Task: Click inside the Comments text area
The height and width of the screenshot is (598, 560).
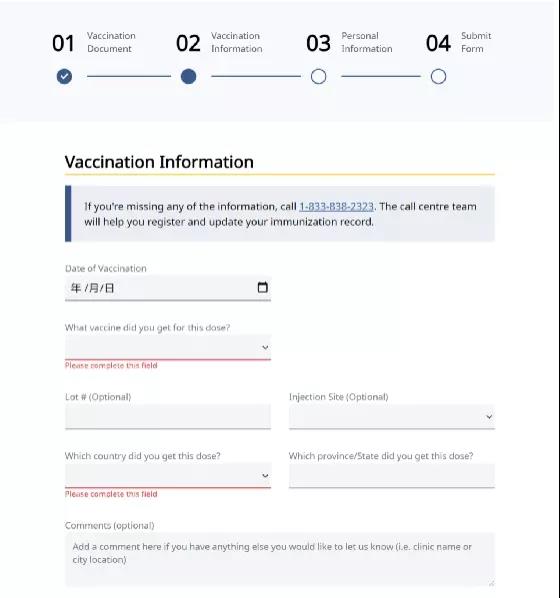Action: [x=280, y=559]
